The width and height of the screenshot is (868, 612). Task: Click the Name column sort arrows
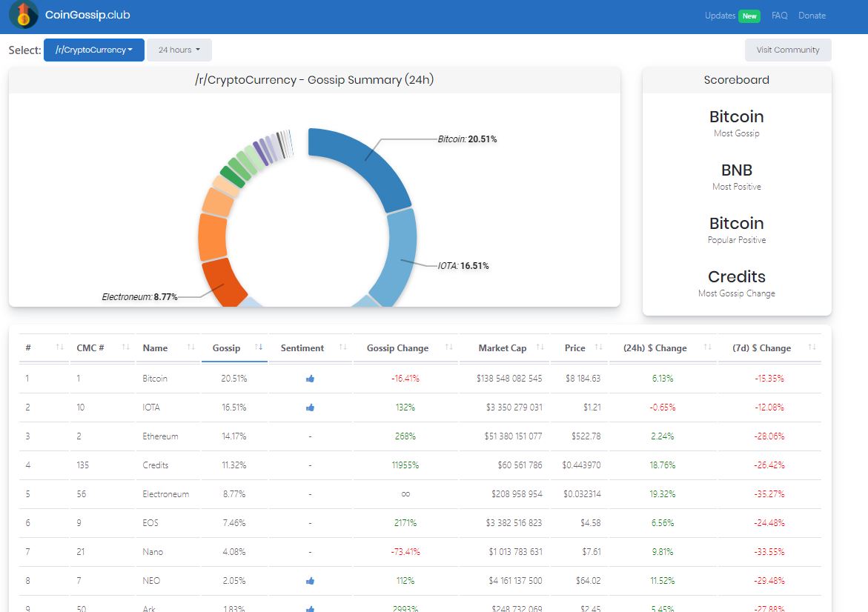[191, 347]
